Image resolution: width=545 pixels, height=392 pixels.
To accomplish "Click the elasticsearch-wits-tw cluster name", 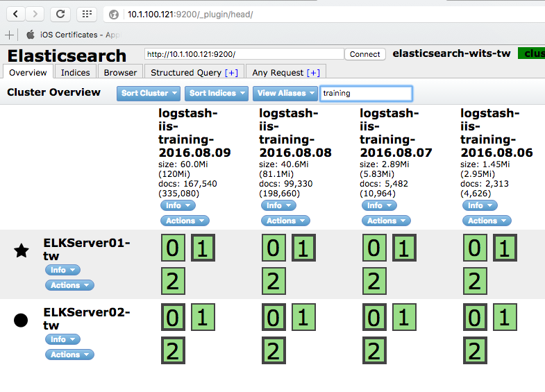I will 451,53.
